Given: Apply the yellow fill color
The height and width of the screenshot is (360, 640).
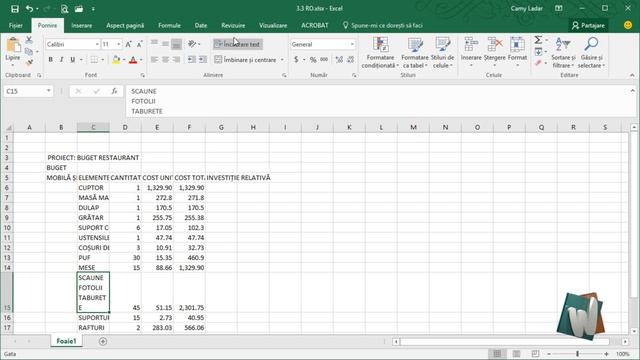Looking at the screenshot, I should coord(116,60).
